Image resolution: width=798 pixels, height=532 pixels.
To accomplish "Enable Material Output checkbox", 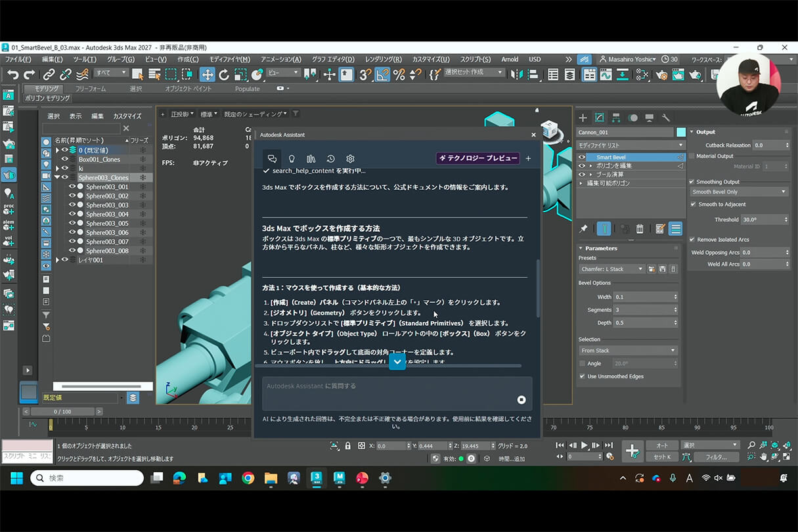I will click(692, 156).
